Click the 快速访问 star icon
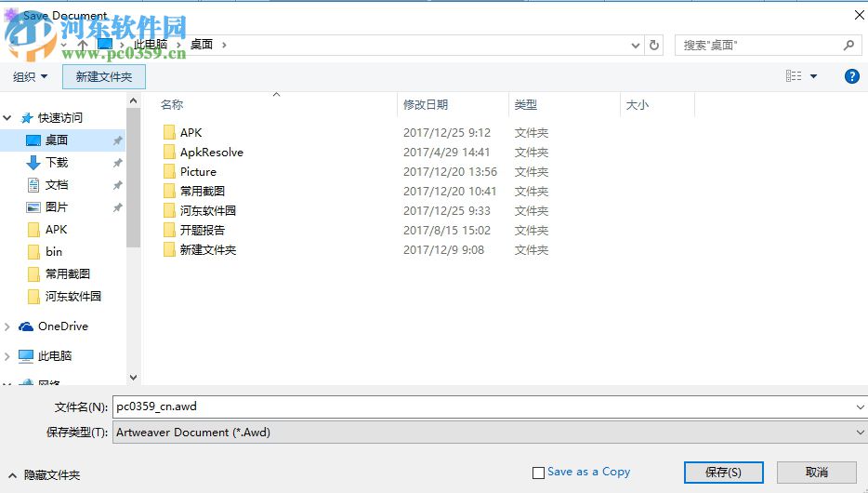868x493 pixels. 26,117
